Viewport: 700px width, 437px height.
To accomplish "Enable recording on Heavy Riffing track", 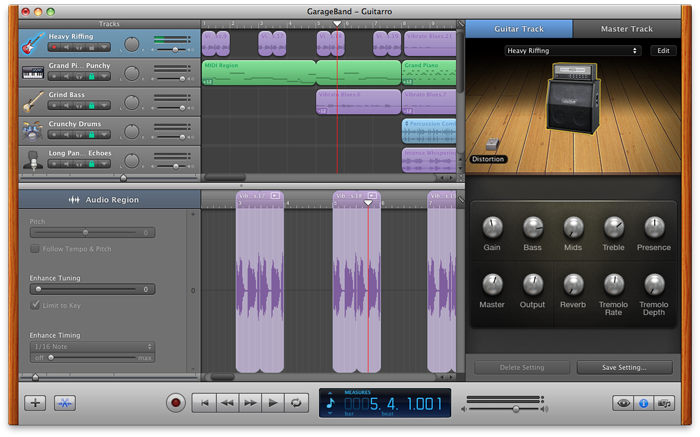I will 54,47.
